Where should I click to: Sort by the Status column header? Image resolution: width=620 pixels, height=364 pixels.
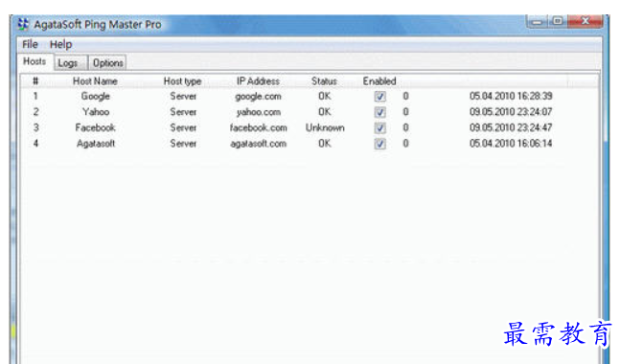pos(324,81)
